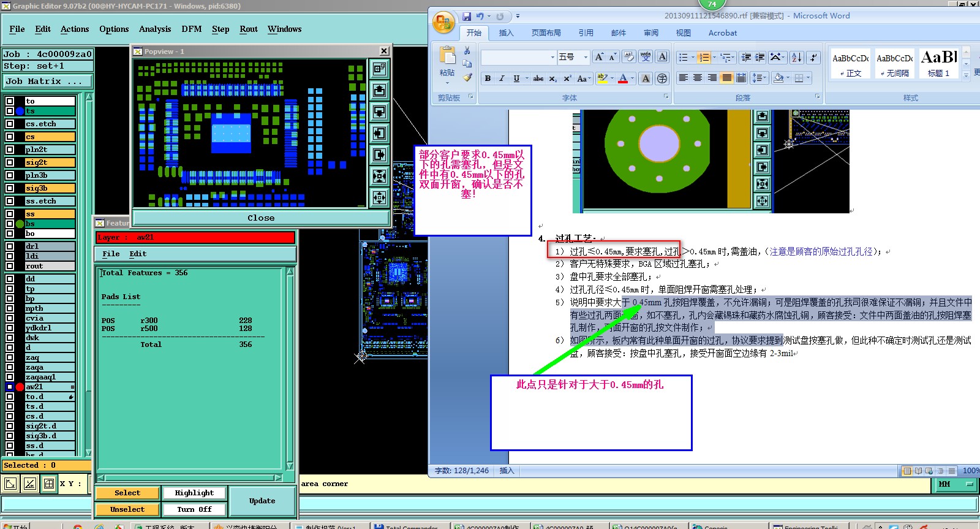The image size is (980, 529).
Task: Click the sort A-Z icon in Word
Action: (796, 57)
